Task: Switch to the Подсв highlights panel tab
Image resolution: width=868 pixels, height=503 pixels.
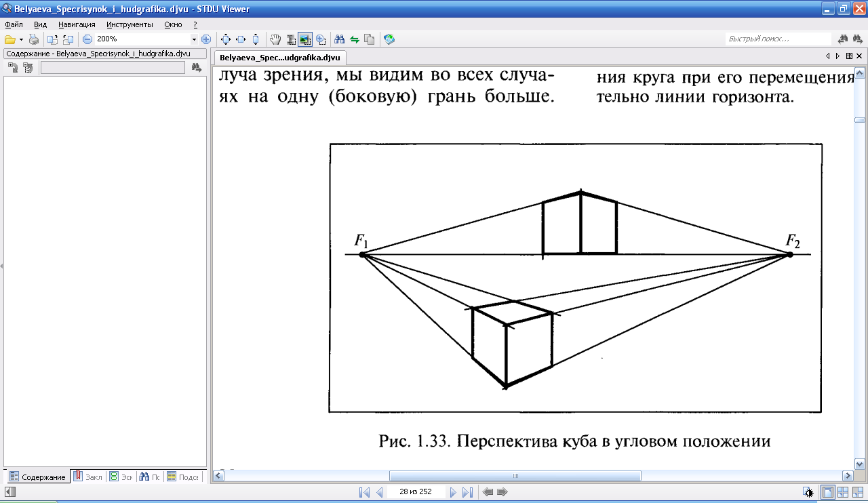Action: [x=184, y=477]
